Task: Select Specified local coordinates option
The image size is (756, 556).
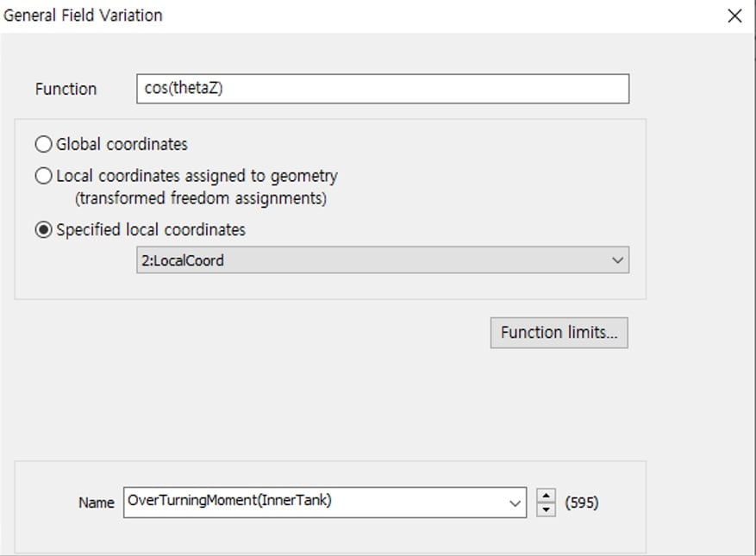Action: coord(44,230)
